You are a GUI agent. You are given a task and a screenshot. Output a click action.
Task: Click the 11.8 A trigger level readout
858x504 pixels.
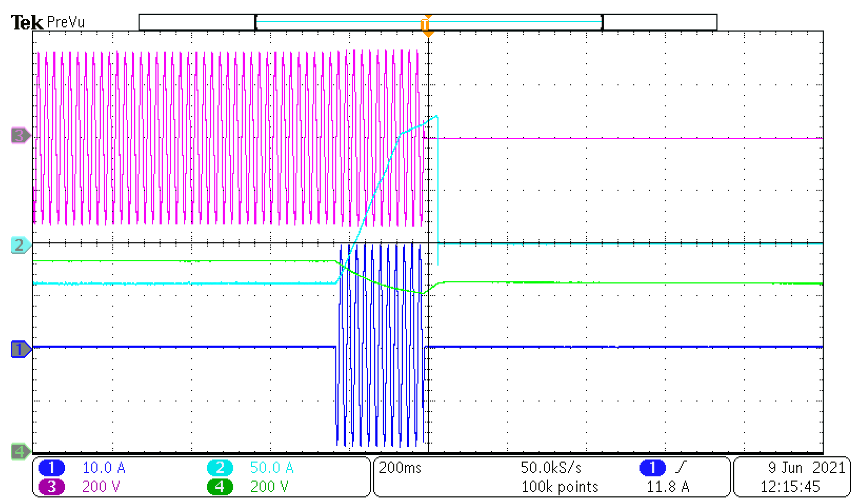(668, 487)
